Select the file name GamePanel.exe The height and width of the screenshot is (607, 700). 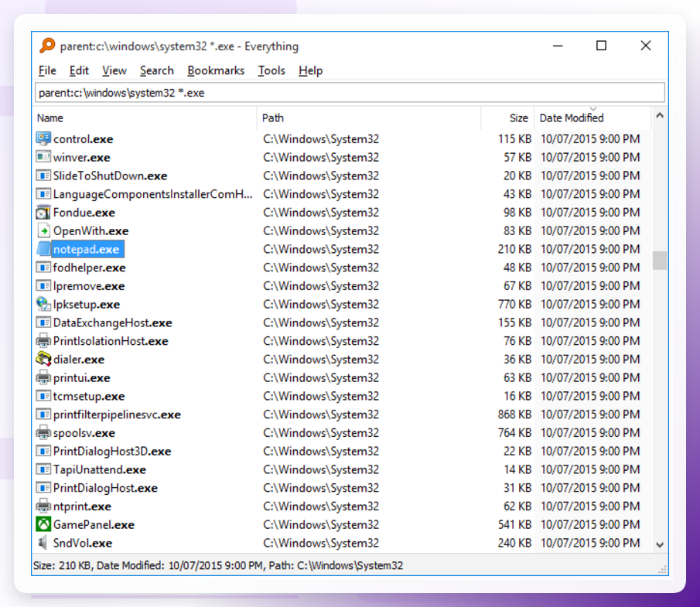[x=94, y=525]
